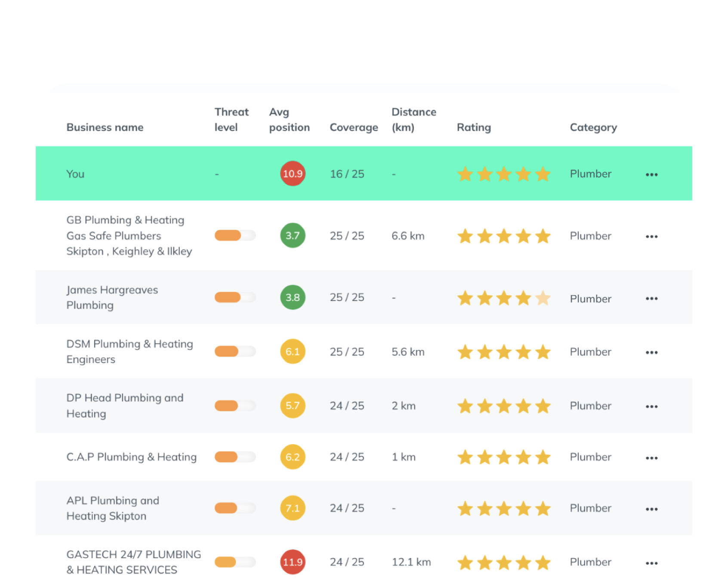The height and width of the screenshot is (586, 728).
Task: Click James Hargreaves' 25 / 25 coverage value
Action: click(347, 297)
